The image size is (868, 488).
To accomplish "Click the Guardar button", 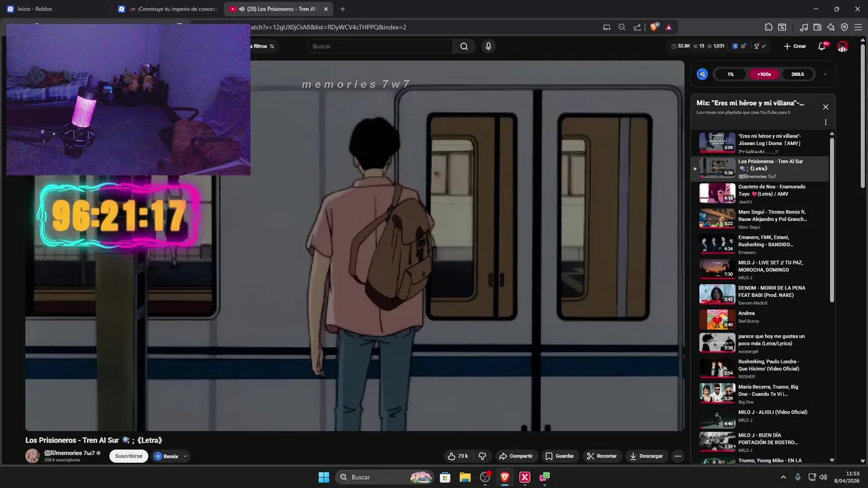I will 559,456.
